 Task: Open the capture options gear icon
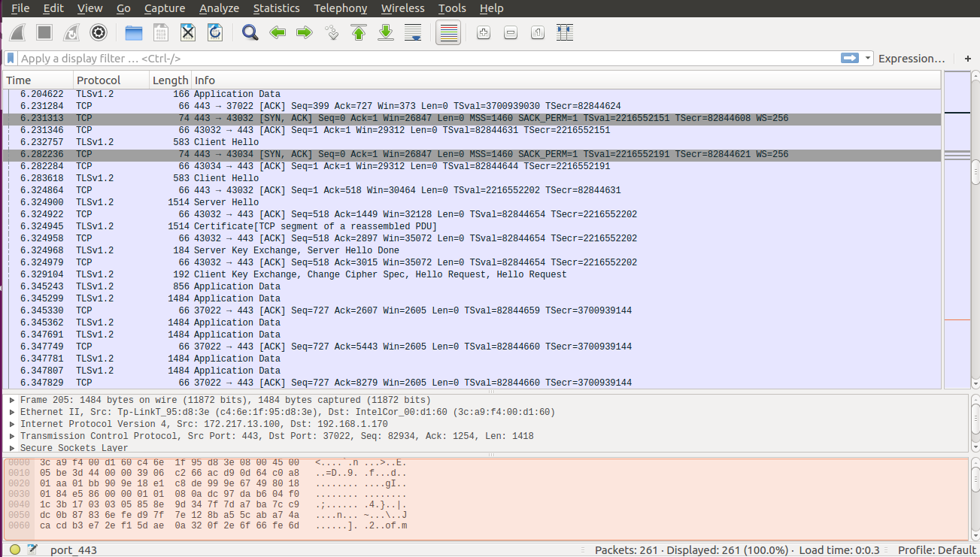pos(98,32)
